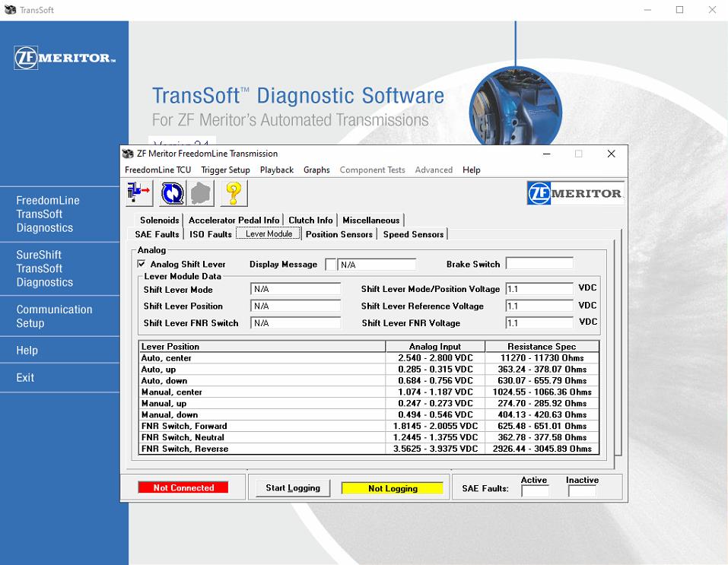This screenshot has height=565, width=728.
Task: Click the Brake Switch input field
Action: [540, 264]
